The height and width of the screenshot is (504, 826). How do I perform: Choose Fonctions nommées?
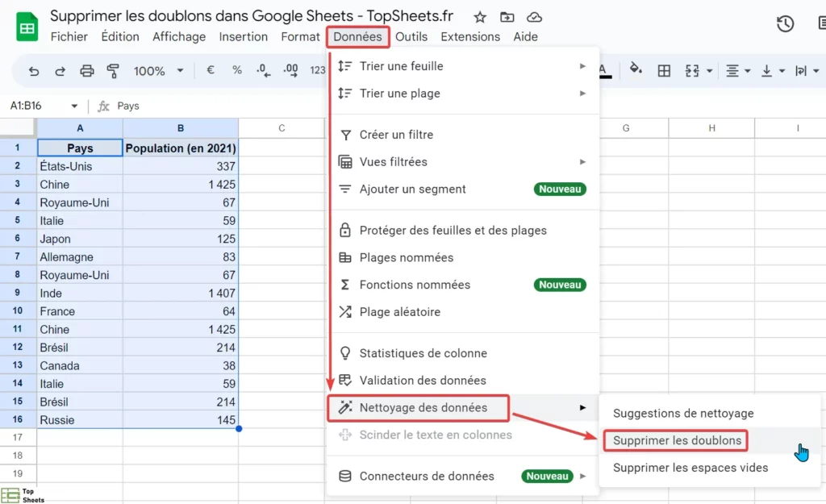pos(462,285)
